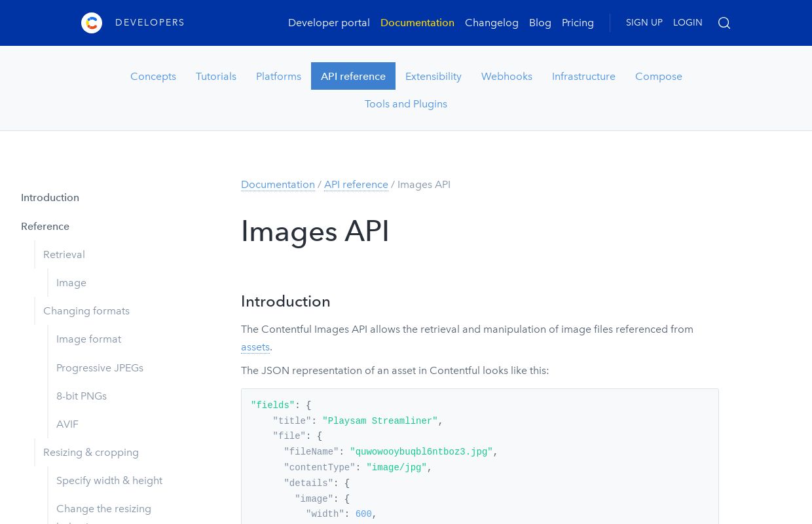This screenshot has width=812, height=524.
Task: Open the Changelog page
Action: click(492, 23)
